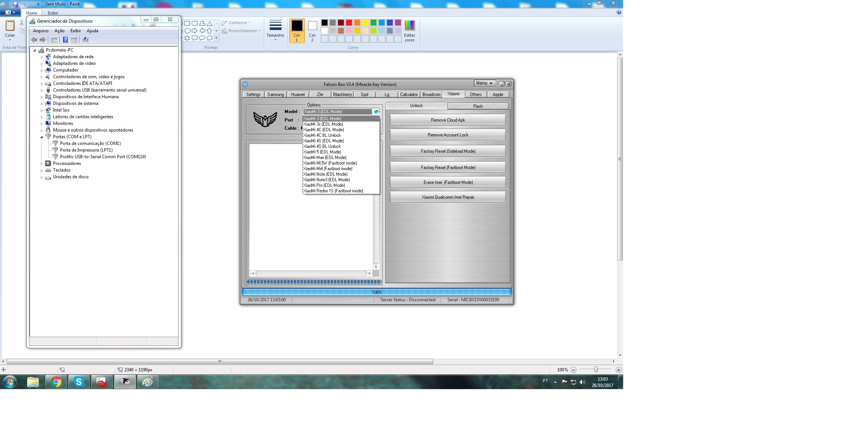Open Arquivo menu in Device Manager

41,31
